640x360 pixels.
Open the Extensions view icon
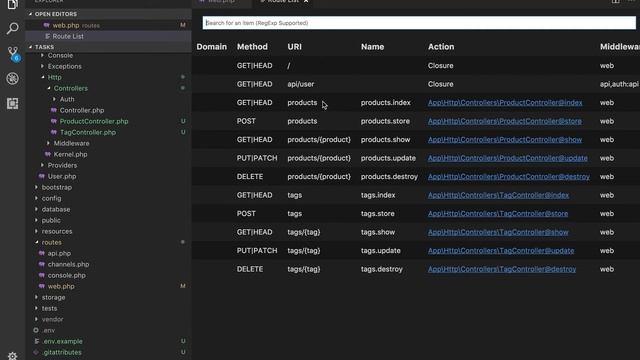[13, 103]
